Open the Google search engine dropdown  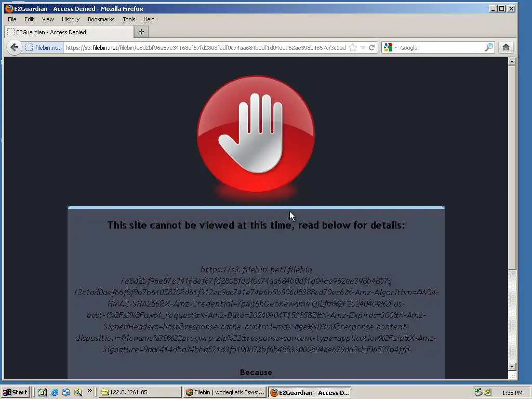click(390, 47)
